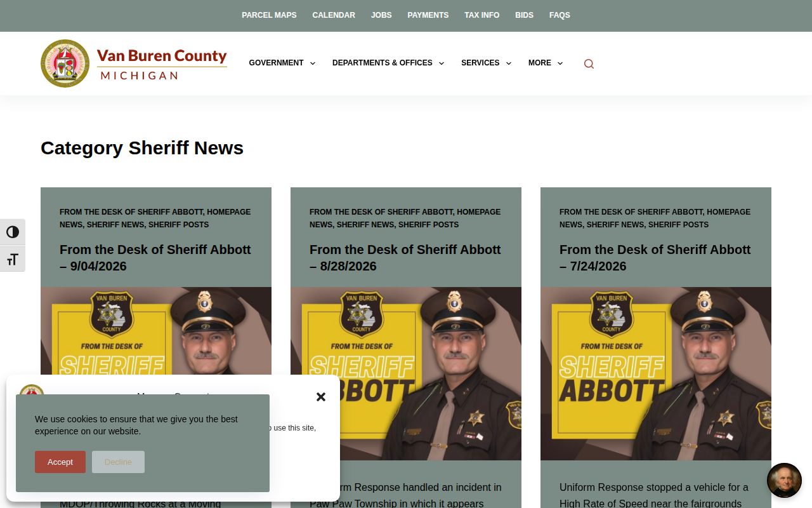Expand the Services dropdown
812x508 pixels.
[x=486, y=63]
